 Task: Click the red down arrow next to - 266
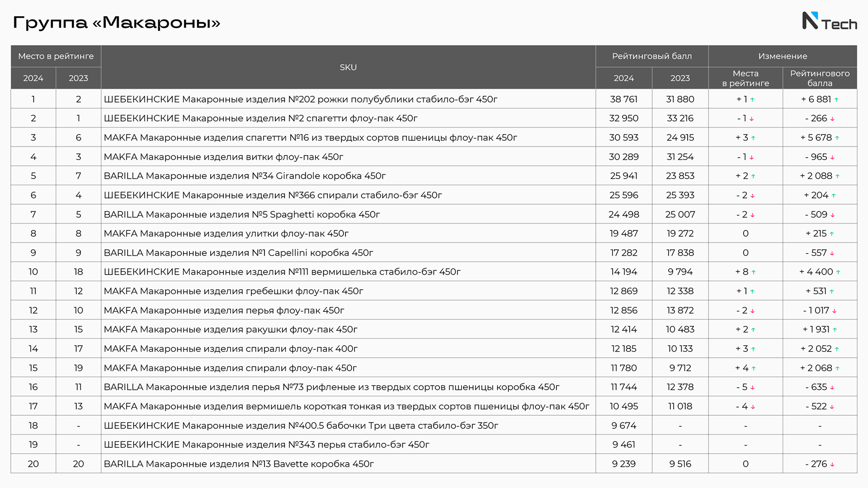(832, 119)
